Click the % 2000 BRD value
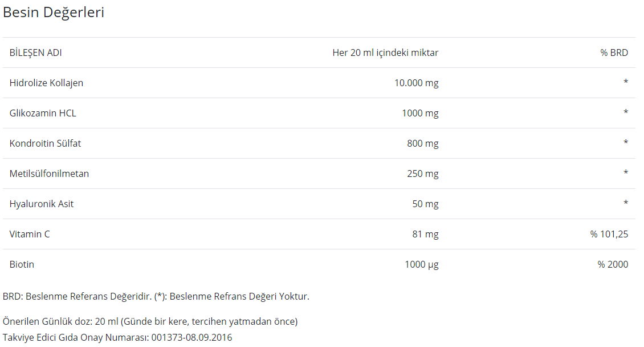 pos(613,264)
